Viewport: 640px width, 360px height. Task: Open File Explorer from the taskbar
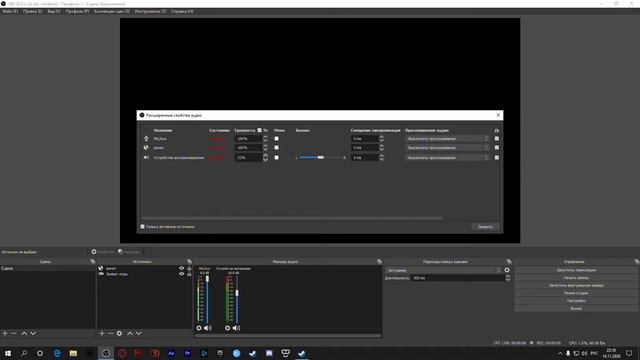[73, 353]
